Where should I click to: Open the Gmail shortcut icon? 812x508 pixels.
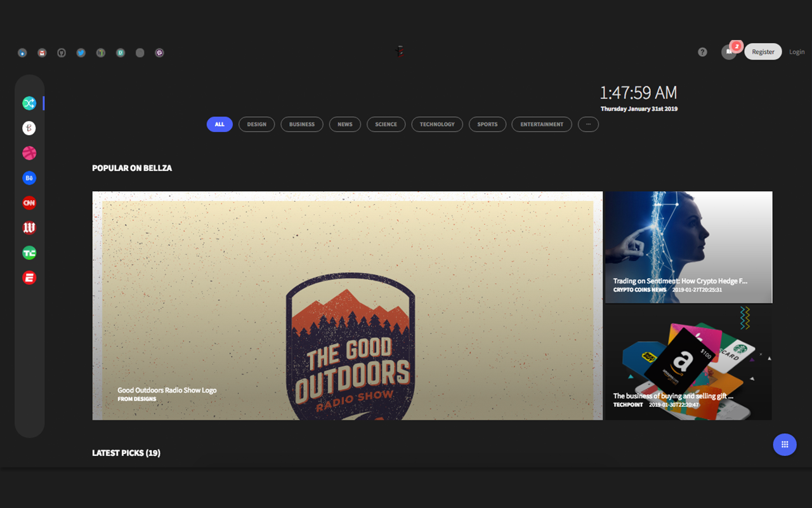tap(42, 53)
